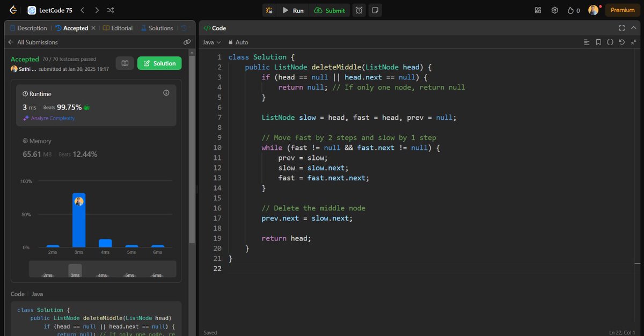Go back to All Submissions
Image resolution: width=644 pixels, height=336 pixels.
tap(33, 42)
